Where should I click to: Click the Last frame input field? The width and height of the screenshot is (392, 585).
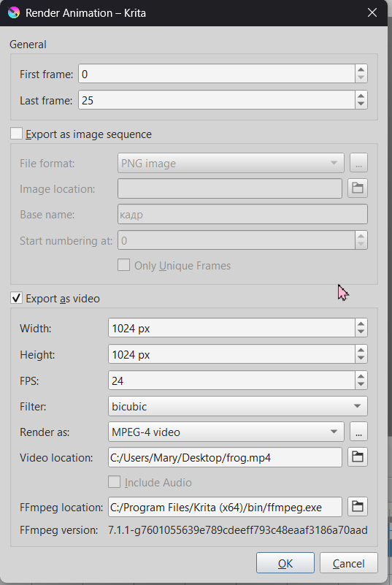click(216, 100)
